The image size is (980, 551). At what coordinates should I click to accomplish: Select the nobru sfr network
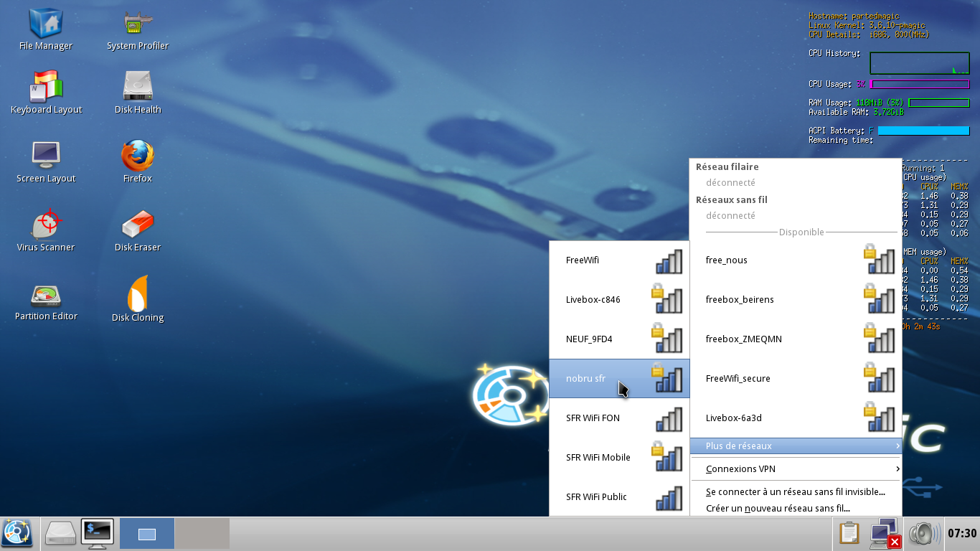(619, 378)
